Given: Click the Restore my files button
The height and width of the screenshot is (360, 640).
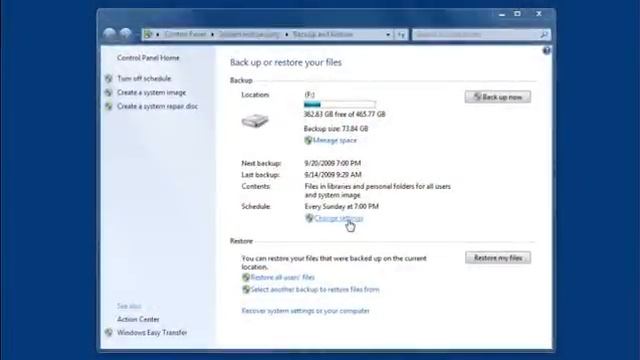Looking at the screenshot, I should [498, 258].
